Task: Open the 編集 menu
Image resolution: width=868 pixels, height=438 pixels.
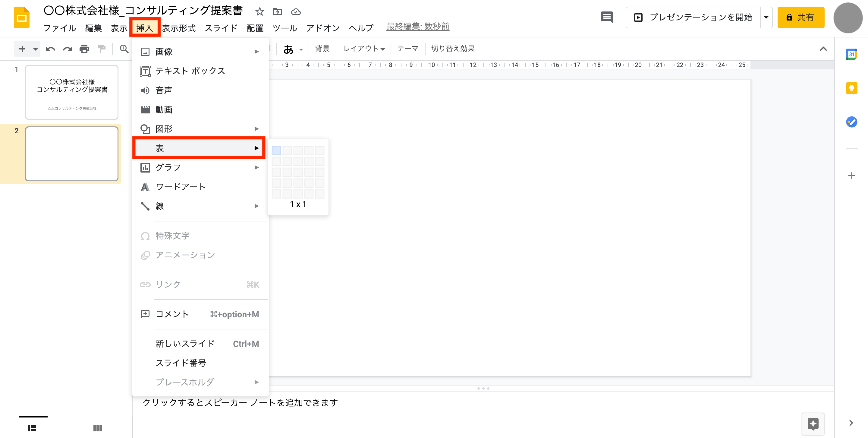Action: click(93, 28)
